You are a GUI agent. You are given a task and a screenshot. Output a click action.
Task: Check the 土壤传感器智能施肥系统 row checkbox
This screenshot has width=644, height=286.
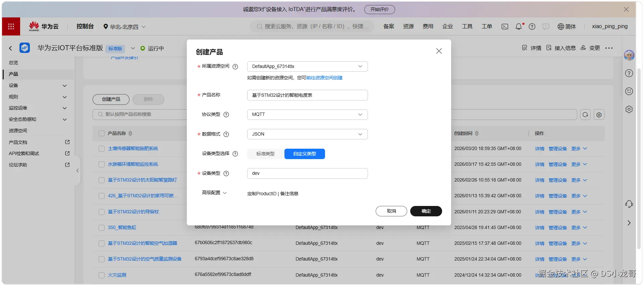pyautogui.click(x=102, y=149)
